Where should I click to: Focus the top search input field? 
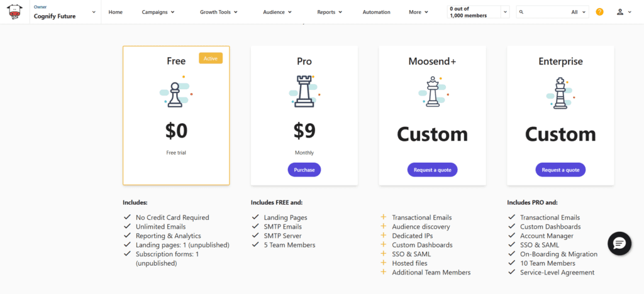tap(546, 12)
